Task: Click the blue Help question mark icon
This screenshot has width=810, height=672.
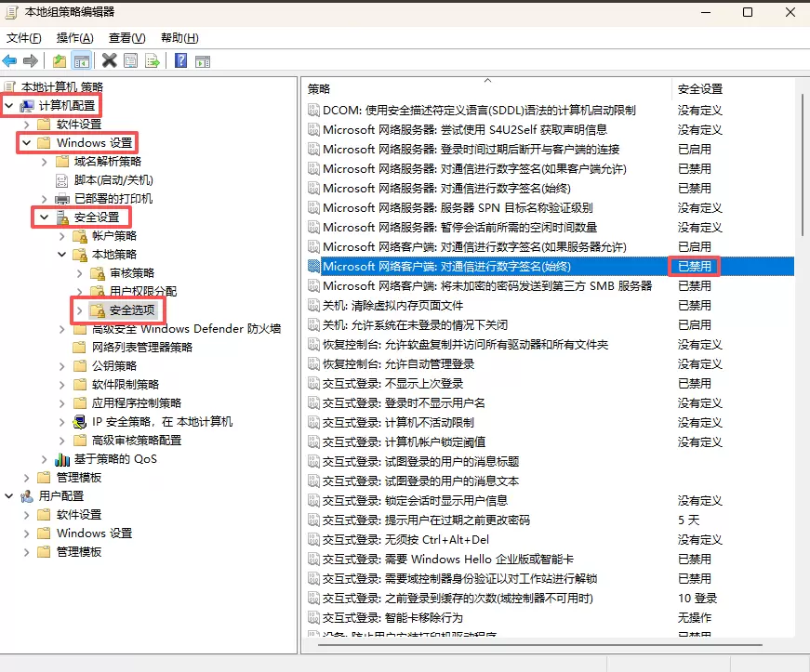Action: 180,61
